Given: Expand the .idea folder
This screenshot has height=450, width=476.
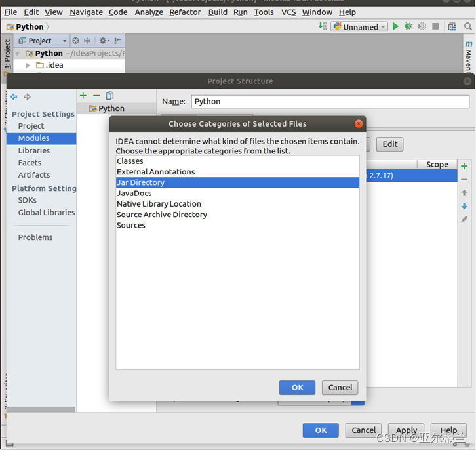Looking at the screenshot, I should click(28, 66).
